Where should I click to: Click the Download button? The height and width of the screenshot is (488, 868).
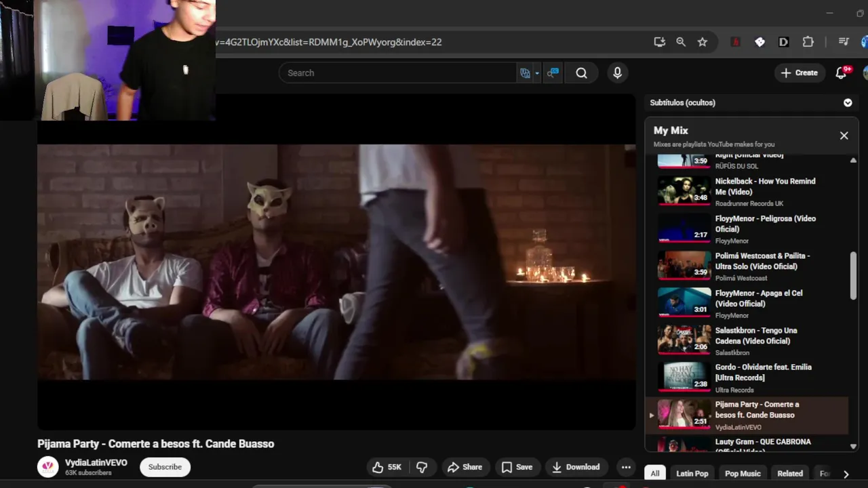[576, 467]
